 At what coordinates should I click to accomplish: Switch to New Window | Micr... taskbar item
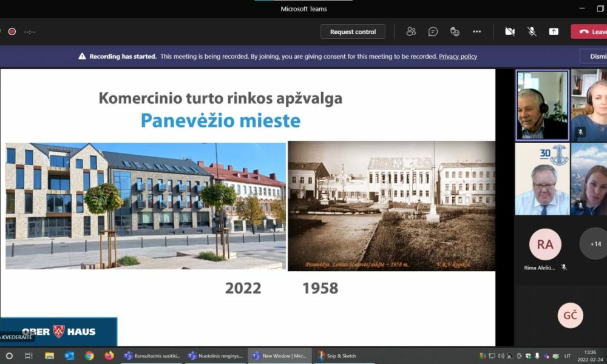click(279, 356)
